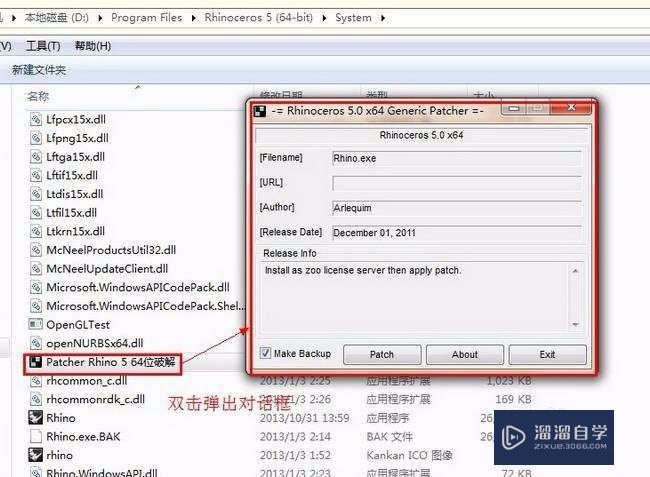Click the System breadcrumb segment
650x477 pixels.
(x=353, y=18)
